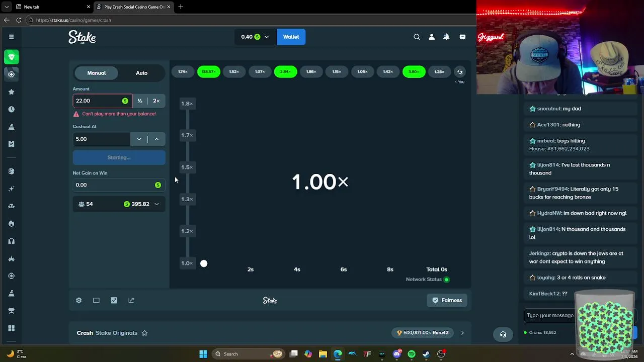
Task: Open leaderboard history icon next to 1.28×
Action: 460,72
